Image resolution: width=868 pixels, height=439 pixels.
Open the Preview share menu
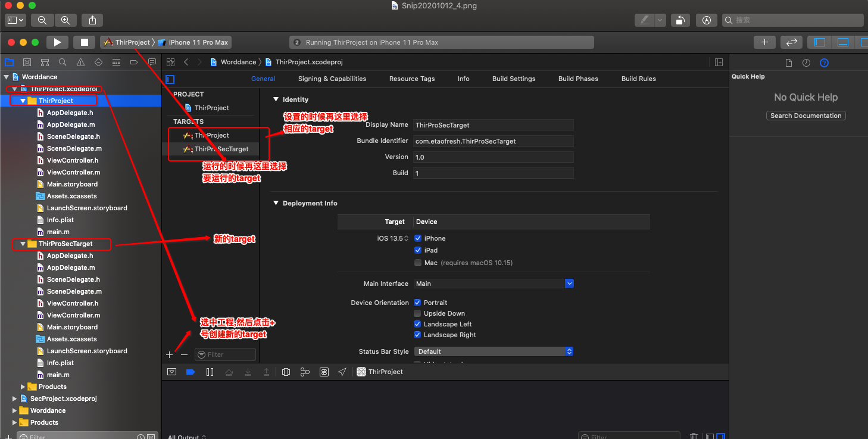[x=93, y=20]
